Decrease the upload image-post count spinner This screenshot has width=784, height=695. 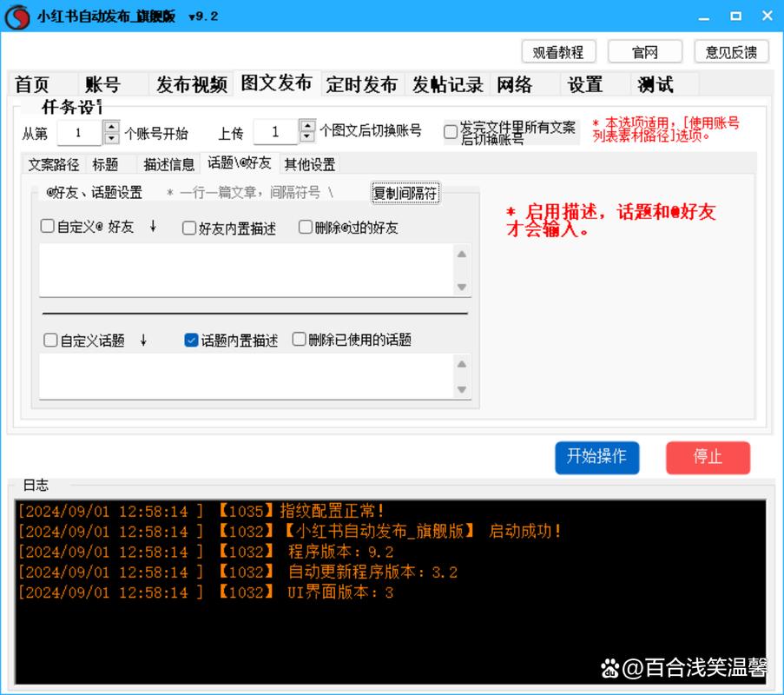307,137
